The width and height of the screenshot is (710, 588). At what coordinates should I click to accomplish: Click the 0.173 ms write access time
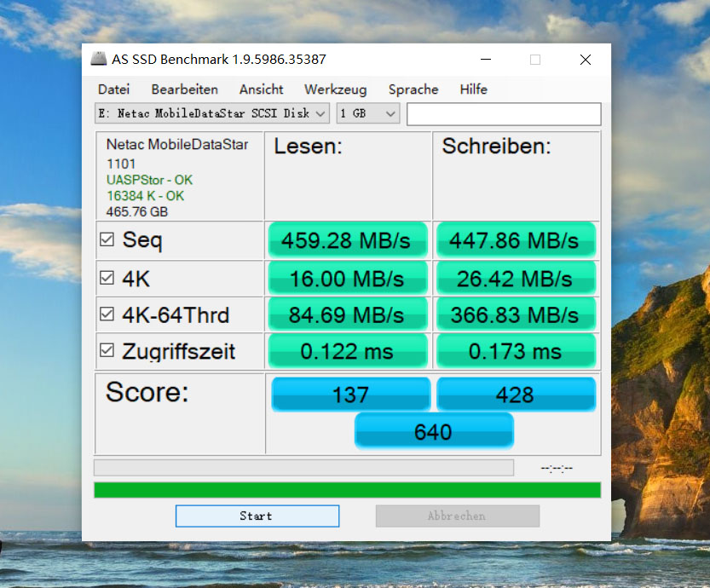click(516, 351)
